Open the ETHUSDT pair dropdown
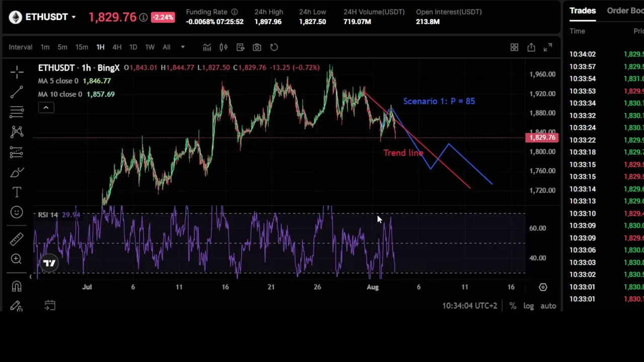The height and width of the screenshot is (362, 644). click(73, 17)
